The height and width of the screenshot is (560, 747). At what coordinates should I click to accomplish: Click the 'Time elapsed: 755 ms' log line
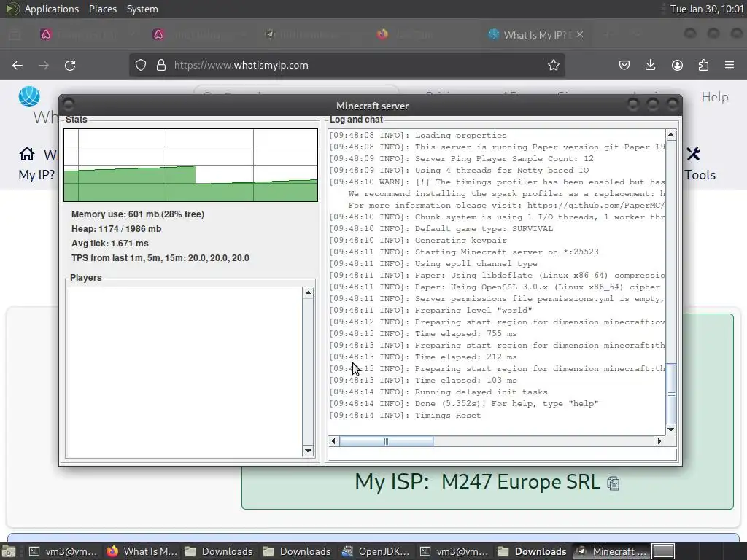pos(423,334)
